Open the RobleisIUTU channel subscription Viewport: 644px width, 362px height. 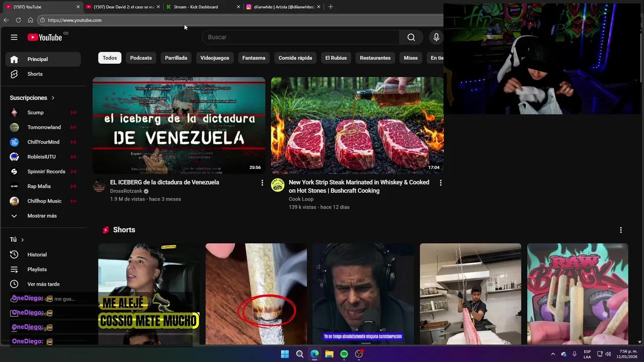click(43, 157)
